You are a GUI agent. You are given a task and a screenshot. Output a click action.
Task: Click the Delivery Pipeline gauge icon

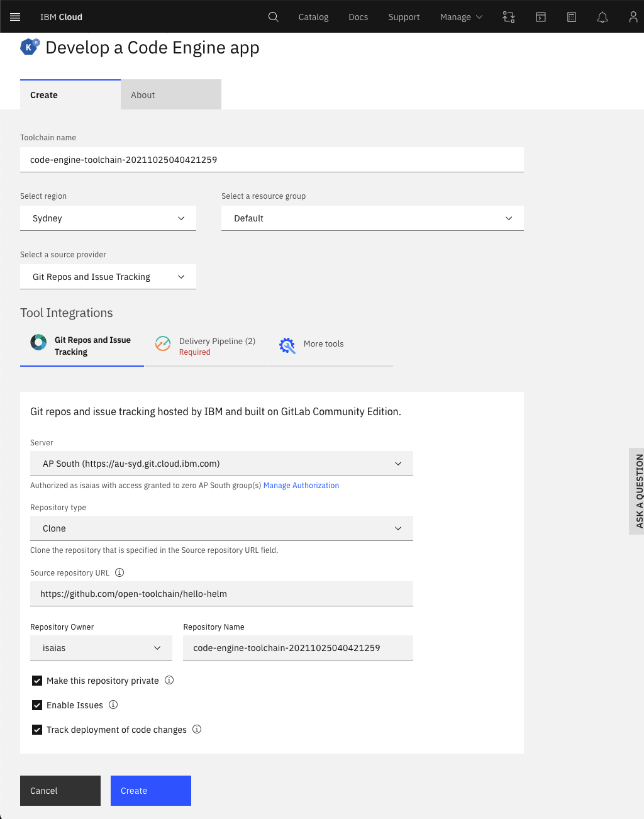pos(163,343)
